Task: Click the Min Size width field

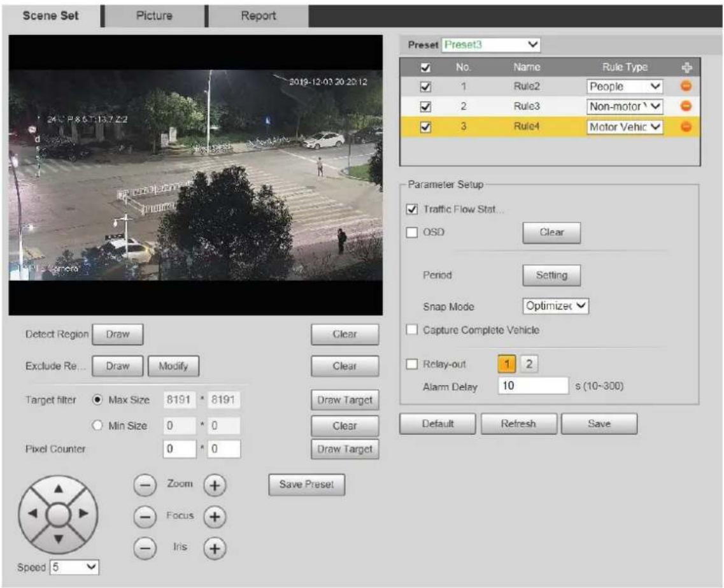Action: 179,426
